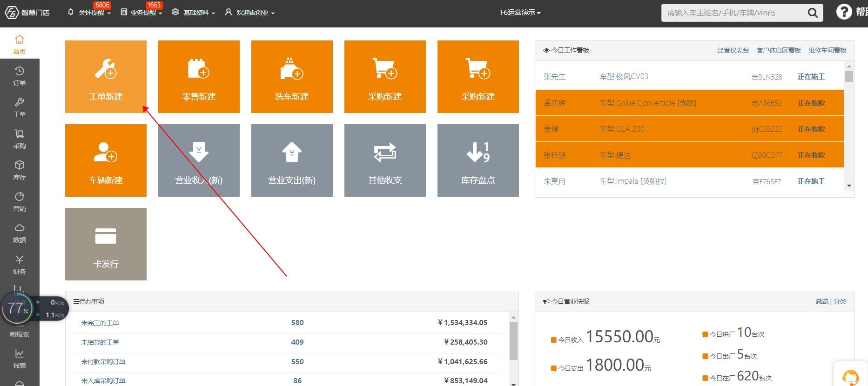This screenshot has height=386, width=868.
Task: Open the 工单新建 tile
Action: point(106,77)
